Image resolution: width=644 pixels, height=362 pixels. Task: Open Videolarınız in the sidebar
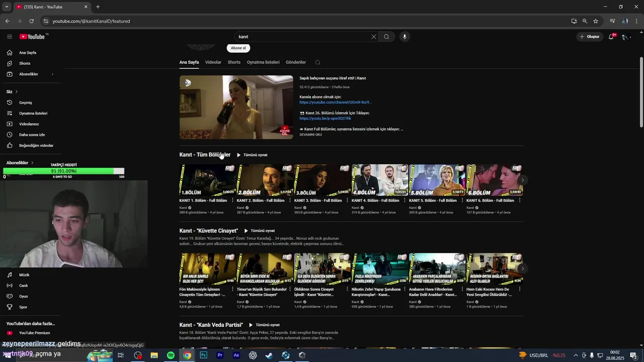(x=30, y=124)
